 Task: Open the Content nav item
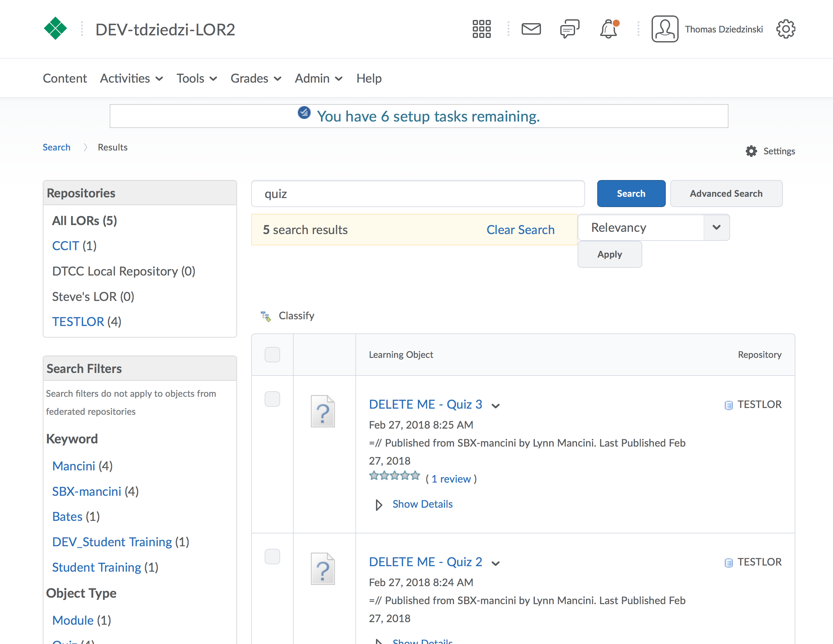[x=65, y=78]
